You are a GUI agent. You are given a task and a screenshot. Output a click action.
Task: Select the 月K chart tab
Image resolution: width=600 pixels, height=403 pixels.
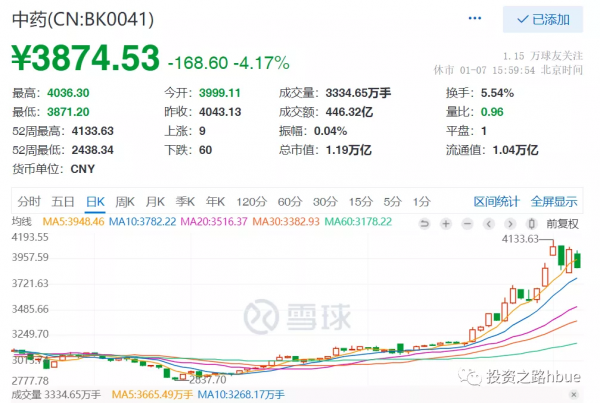click(x=155, y=201)
